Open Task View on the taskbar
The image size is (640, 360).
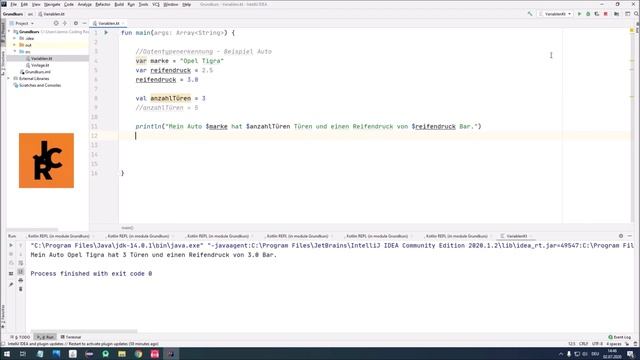point(23,354)
